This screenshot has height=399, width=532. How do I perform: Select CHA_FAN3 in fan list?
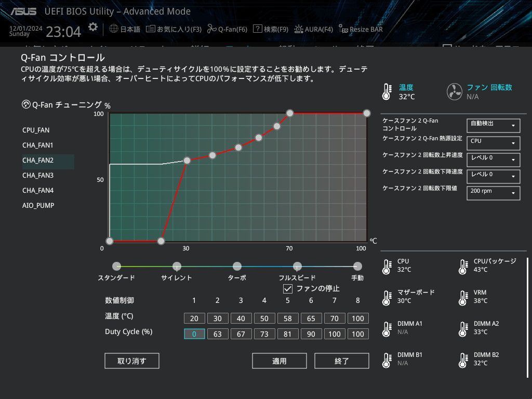pos(37,176)
